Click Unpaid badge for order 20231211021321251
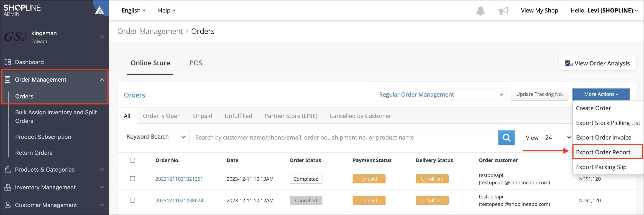 (x=369, y=179)
